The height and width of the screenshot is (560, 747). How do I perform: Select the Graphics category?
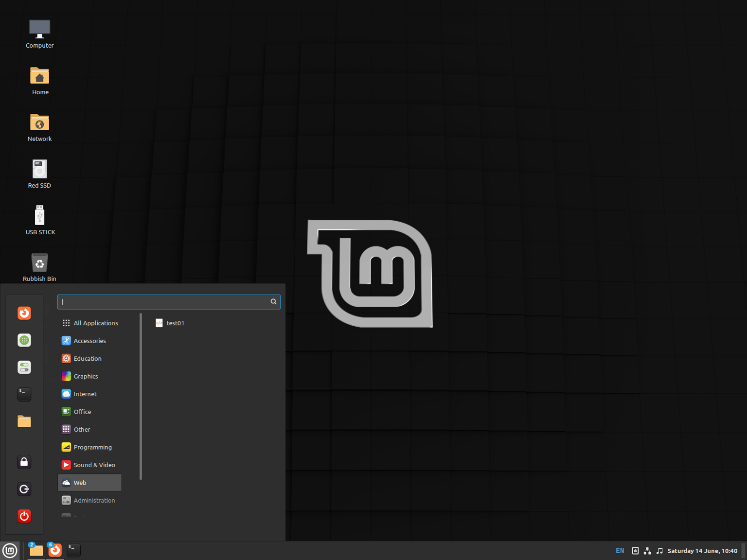pos(90,376)
